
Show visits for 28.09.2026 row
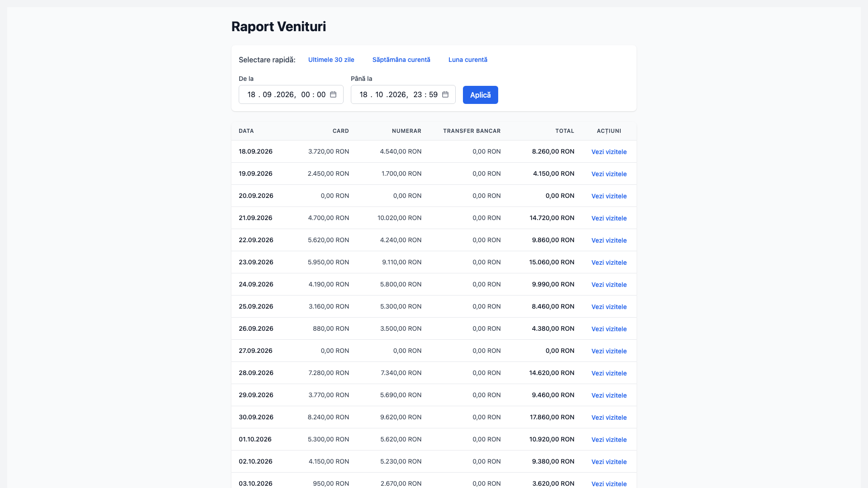pyautogui.click(x=609, y=373)
